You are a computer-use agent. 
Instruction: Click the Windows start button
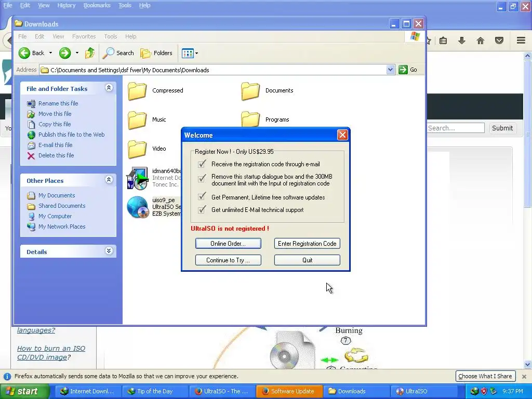[24, 391]
